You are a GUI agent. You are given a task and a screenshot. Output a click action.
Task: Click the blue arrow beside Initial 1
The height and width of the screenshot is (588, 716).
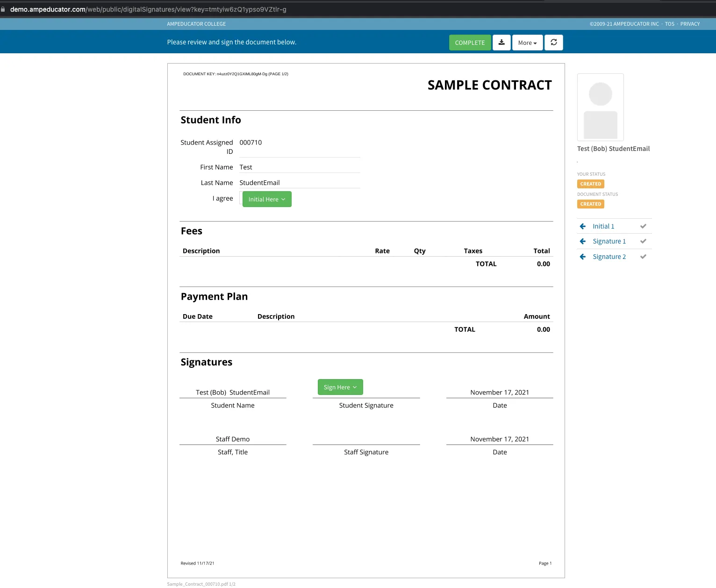point(583,226)
